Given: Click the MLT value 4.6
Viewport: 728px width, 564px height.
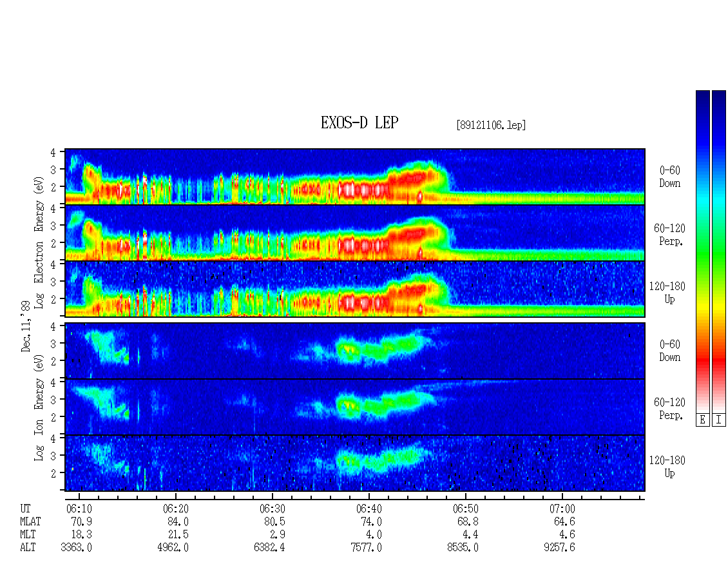Looking at the screenshot, I should (568, 535).
